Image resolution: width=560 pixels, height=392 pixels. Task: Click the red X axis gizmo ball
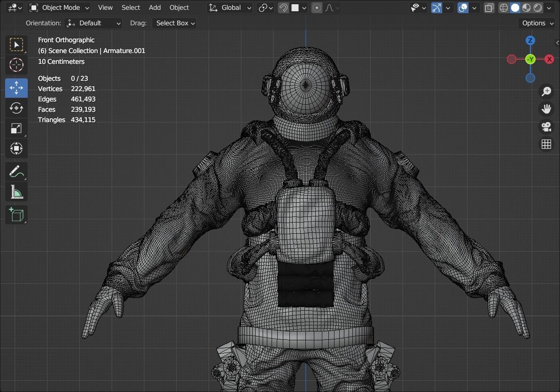pos(549,59)
